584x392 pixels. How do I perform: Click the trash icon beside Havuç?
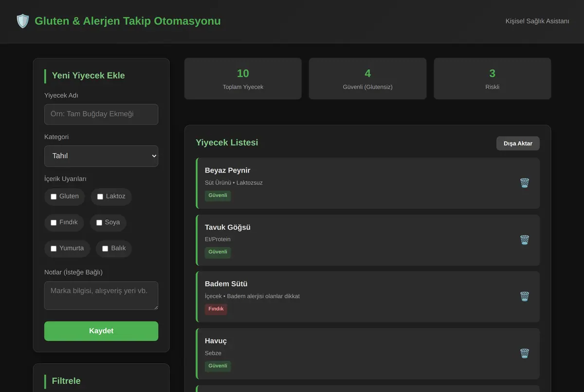point(524,353)
